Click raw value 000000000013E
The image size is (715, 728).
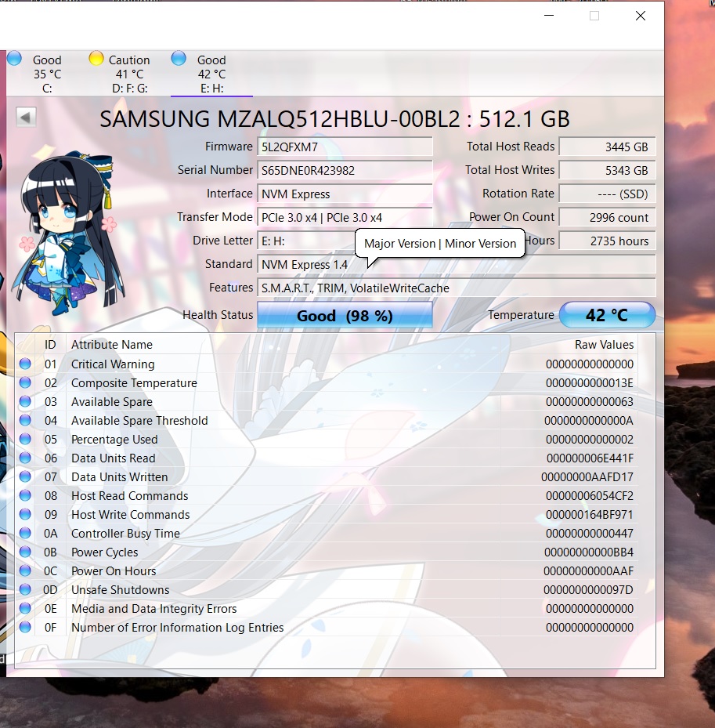589,382
